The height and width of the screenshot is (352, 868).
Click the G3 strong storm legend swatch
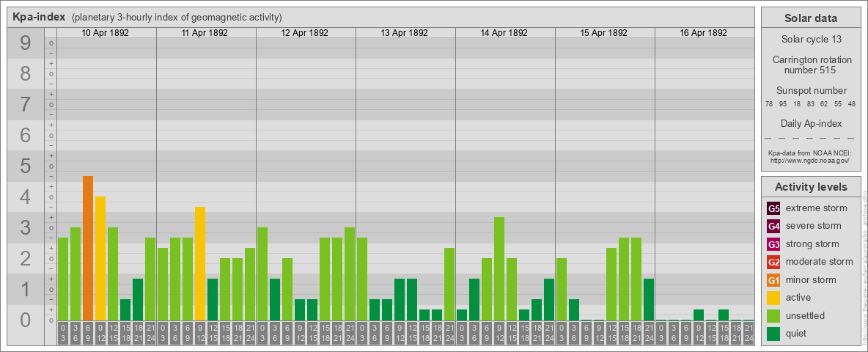click(x=773, y=244)
